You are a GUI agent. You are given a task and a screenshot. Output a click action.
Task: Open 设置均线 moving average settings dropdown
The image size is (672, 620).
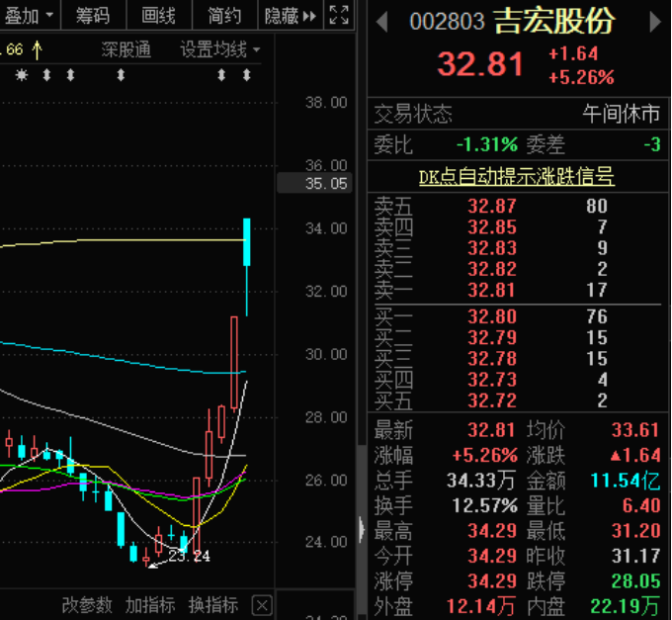[219, 49]
